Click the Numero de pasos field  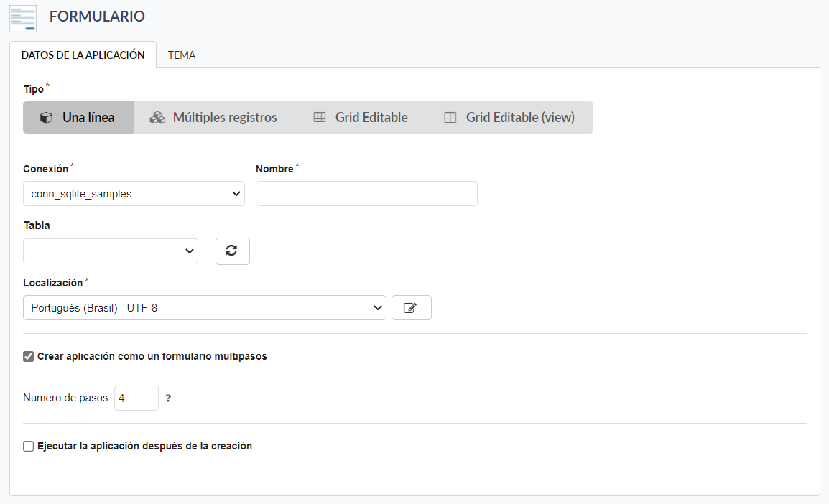136,398
